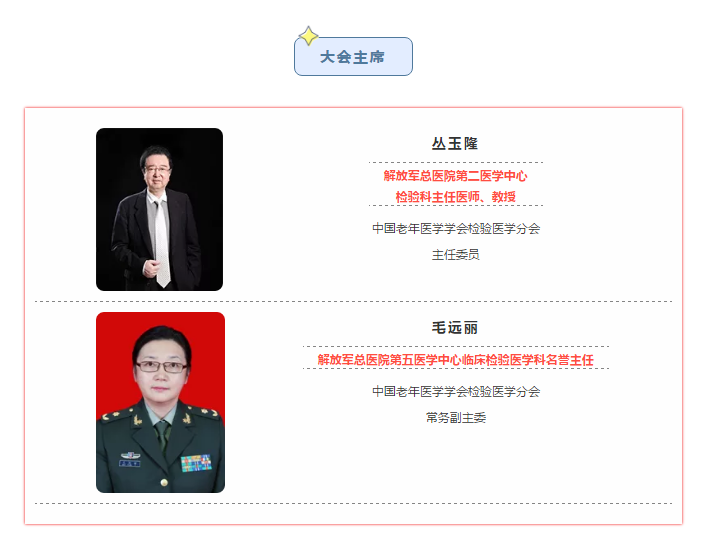Viewport: 712px width, 547px height.
Task: Click 中国老年医学学会检验医学分会 under 丛玉隆
Action: [456, 228]
